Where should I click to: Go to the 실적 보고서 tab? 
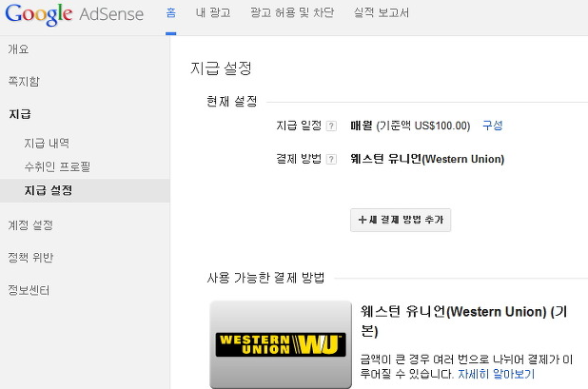[x=382, y=13]
